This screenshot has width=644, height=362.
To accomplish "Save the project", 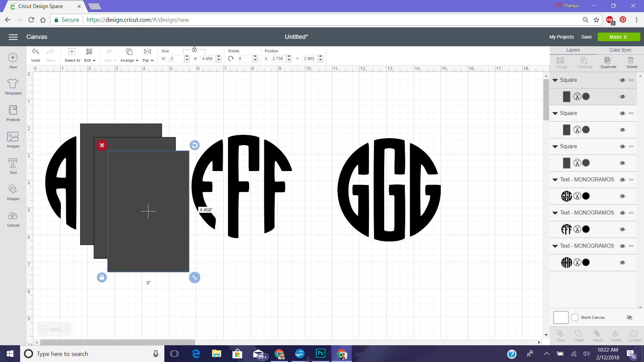I will pyautogui.click(x=586, y=37).
